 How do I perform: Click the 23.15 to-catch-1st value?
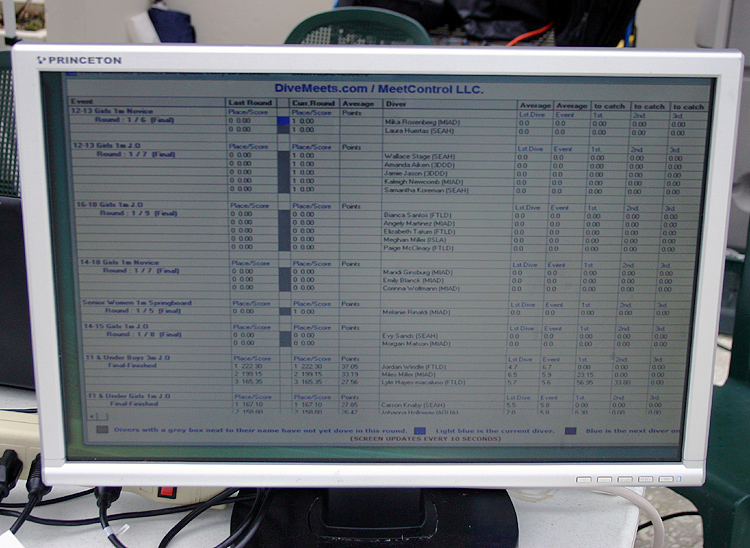click(x=585, y=375)
